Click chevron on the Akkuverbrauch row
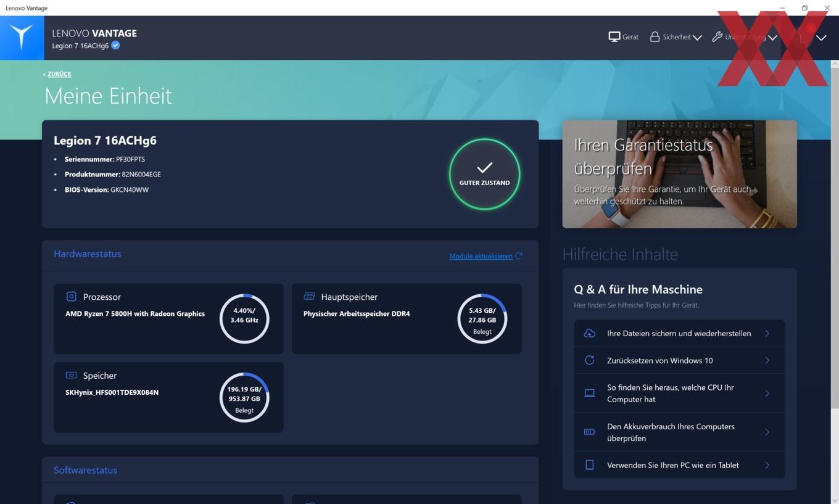This screenshot has width=839, height=504. (767, 432)
